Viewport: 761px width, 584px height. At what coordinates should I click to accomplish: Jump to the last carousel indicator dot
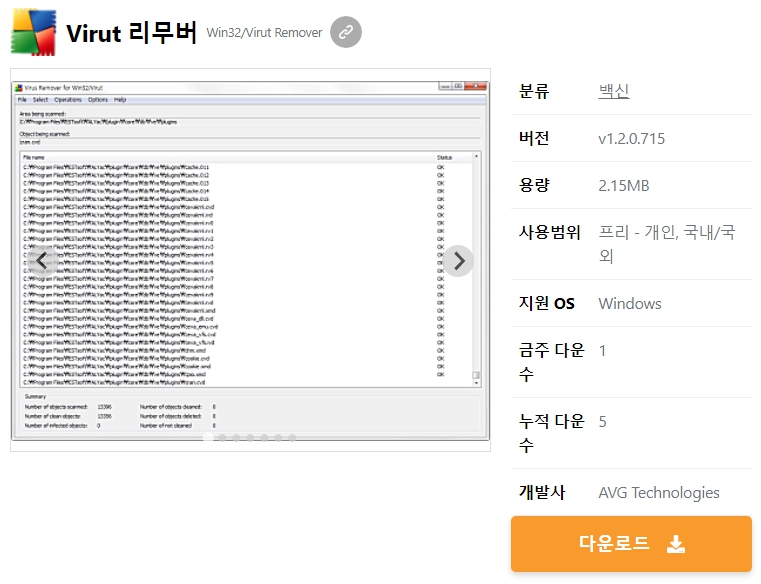click(x=292, y=438)
